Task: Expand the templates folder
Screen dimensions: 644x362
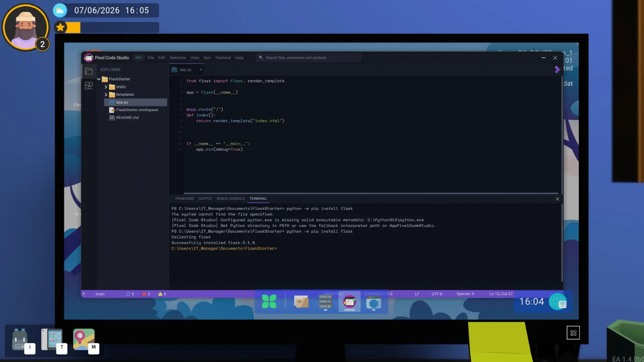Action: 106,95
